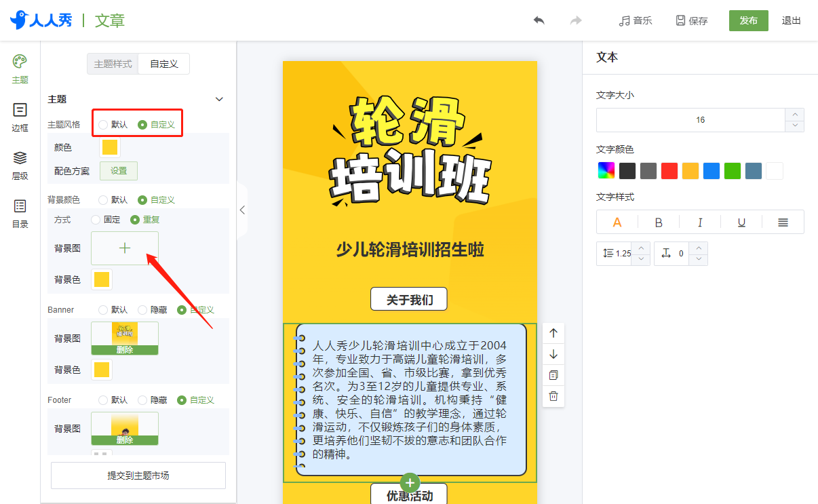Image resolution: width=818 pixels, height=504 pixels.
Task: Open the Banner 背景色 swatch
Action: point(102,370)
